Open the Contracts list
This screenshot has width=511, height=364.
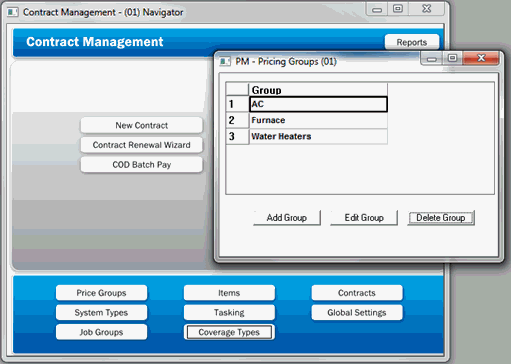[x=357, y=293]
